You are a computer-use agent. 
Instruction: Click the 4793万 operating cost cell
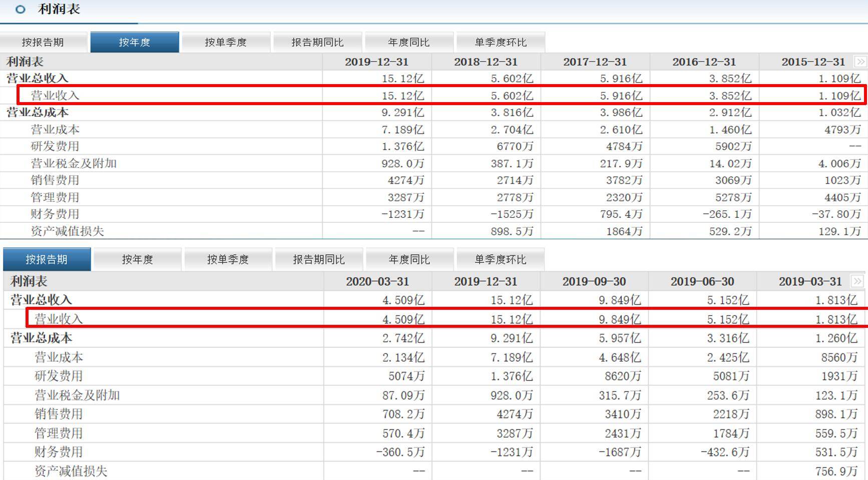tap(842, 129)
